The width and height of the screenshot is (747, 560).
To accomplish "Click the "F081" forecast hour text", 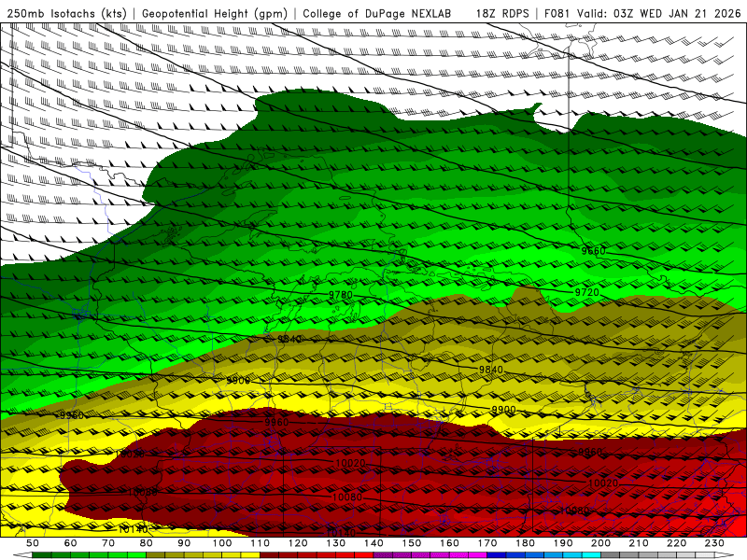I will click(x=558, y=13).
